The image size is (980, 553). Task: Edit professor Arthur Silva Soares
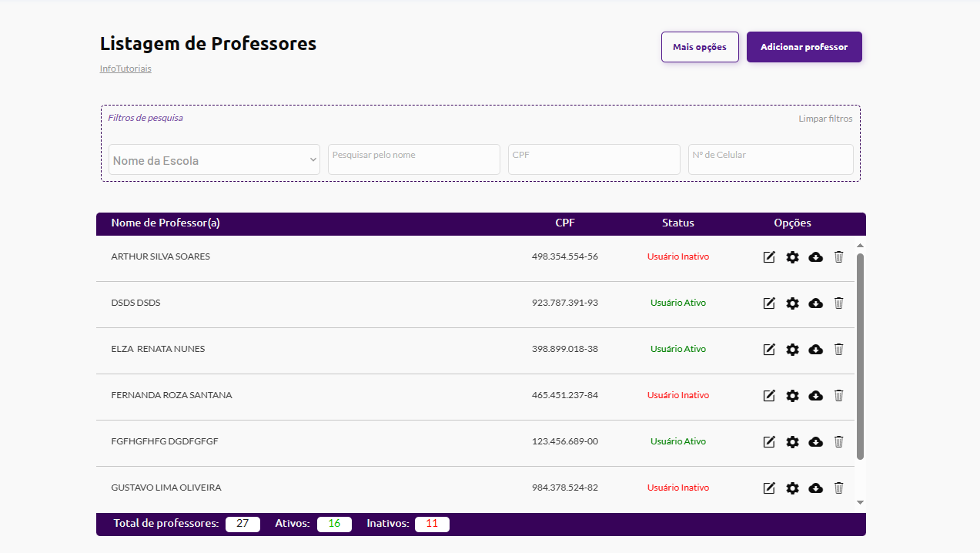point(769,257)
